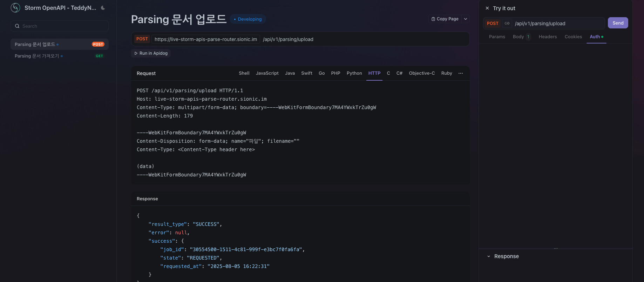Open the Auth tab
The width and height of the screenshot is (644, 282).
(x=596, y=37)
